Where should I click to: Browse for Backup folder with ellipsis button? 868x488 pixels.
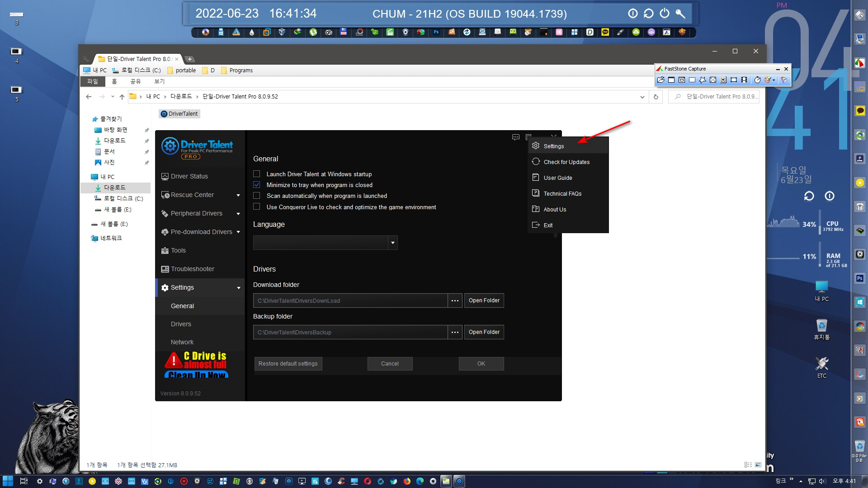tap(455, 332)
